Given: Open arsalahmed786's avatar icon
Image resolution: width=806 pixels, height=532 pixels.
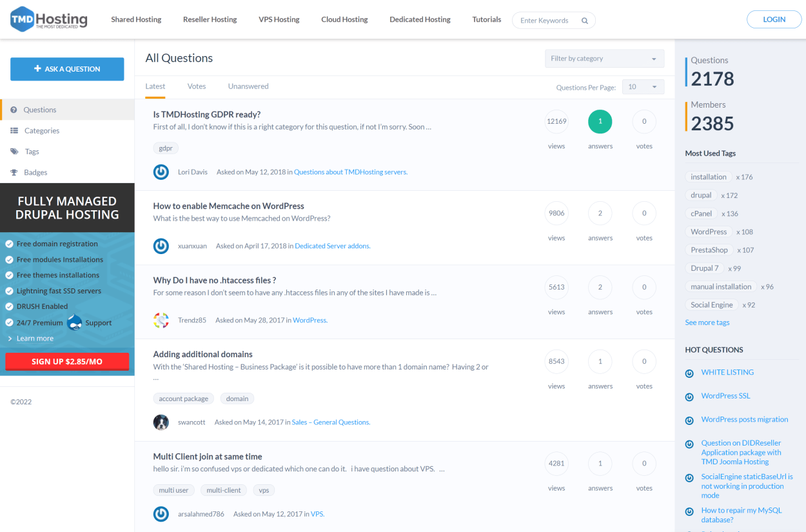Looking at the screenshot, I should tap(161, 514).
